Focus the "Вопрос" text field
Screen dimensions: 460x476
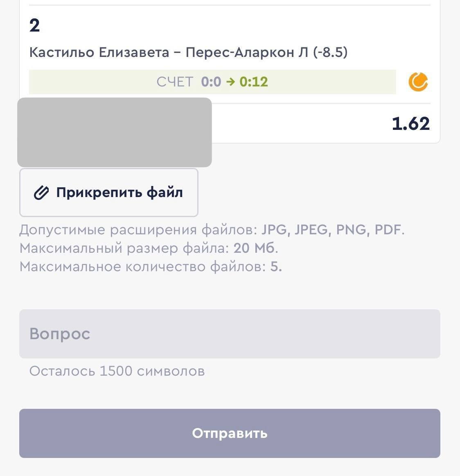tap(230, 334)
